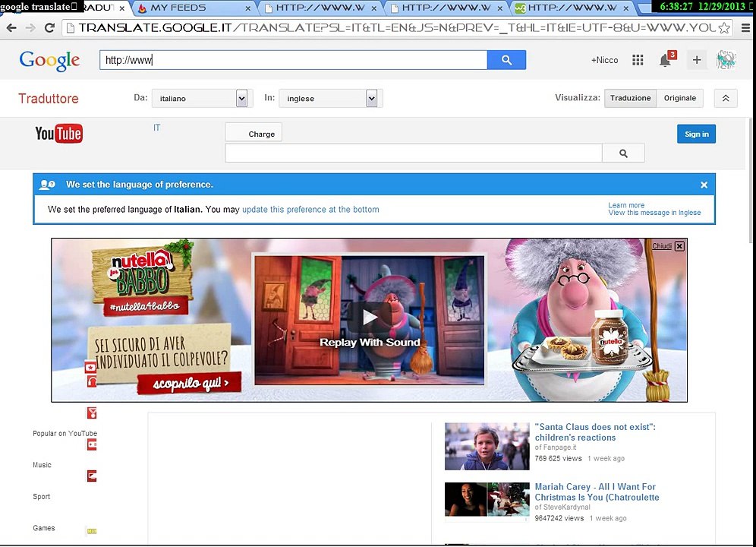This screenshot has height=547, width=756.
Task: Open Santa Claus does not exist video thumbnail
Action: click(487, 447)
